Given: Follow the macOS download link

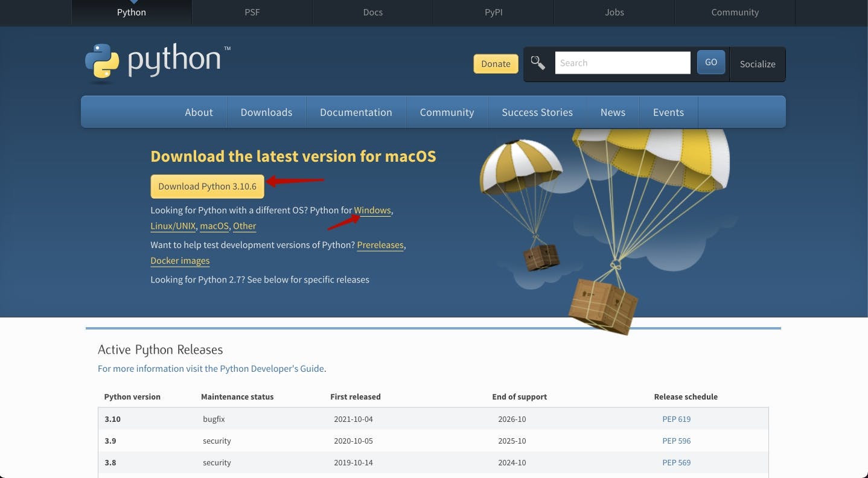Looking at the screenshot, I should [x=214, y=226].
